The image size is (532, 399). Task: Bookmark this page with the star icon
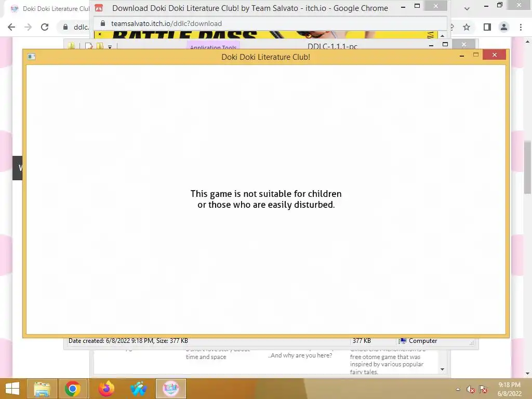coord(467,27)
